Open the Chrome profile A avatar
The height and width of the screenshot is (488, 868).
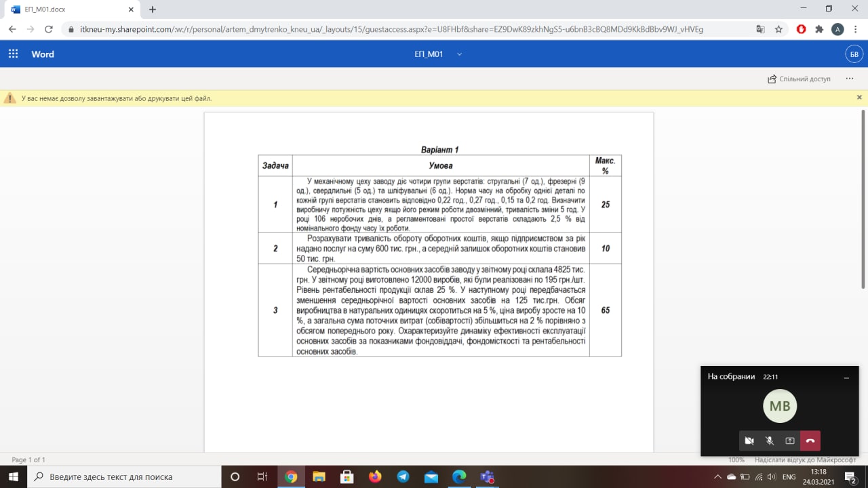(837, 29)
